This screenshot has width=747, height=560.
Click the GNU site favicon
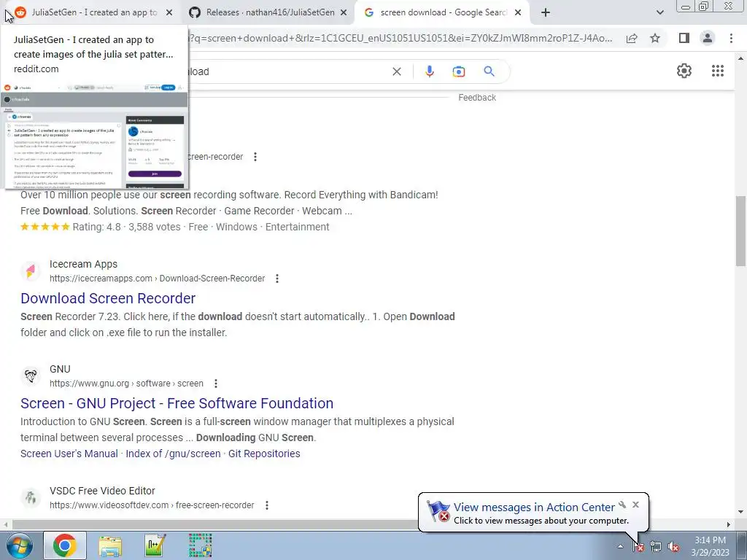31,376
